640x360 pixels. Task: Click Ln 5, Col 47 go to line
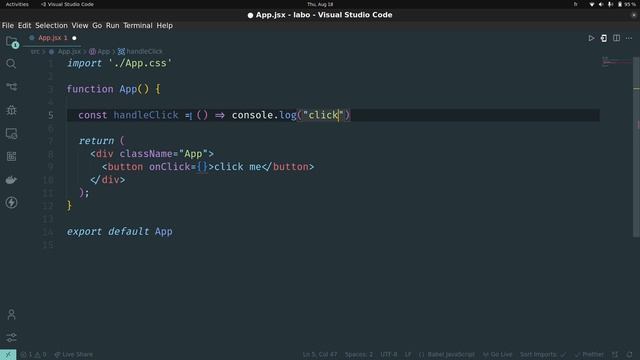(320, 355)
